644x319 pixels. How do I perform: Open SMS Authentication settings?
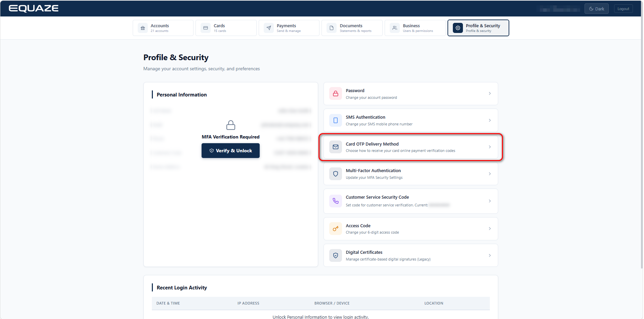click(x=411, y=120)
